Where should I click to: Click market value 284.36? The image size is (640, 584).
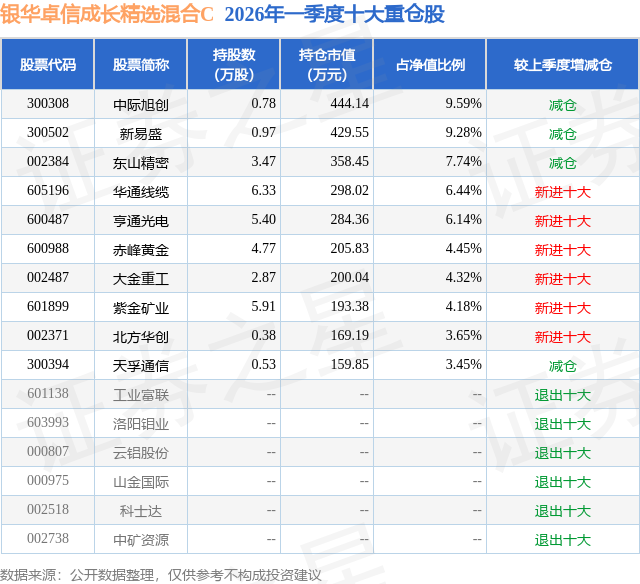pos(349,220)
